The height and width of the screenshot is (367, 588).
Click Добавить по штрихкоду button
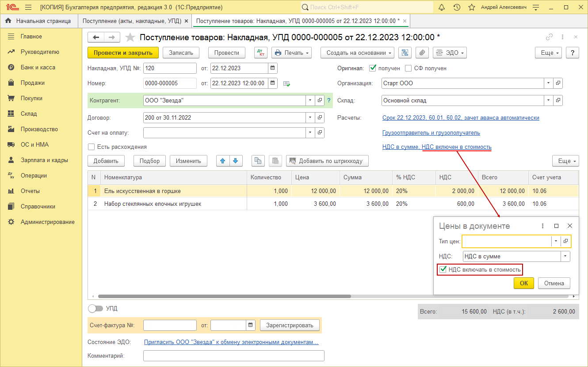[x=327, y=161]
